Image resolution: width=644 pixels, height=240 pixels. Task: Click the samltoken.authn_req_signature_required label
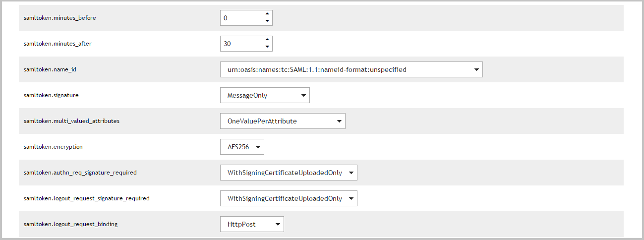click(80, 173)
